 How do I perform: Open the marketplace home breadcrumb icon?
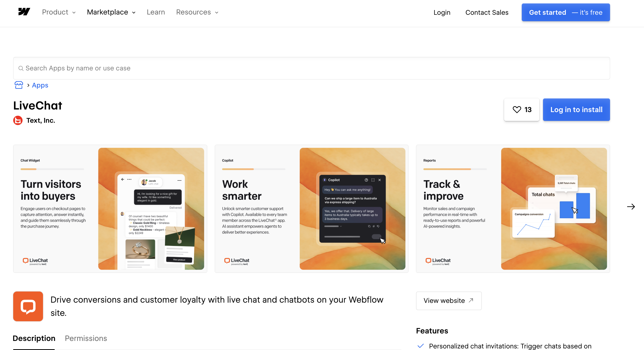pos(19,85)
